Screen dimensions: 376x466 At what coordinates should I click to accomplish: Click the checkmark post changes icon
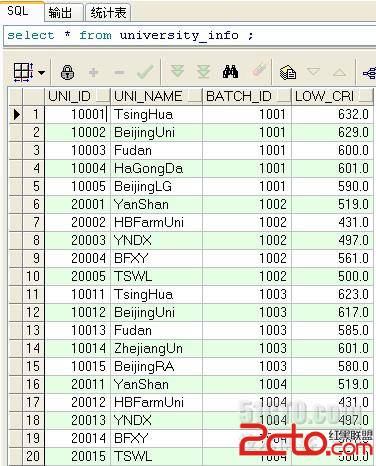coord(145,72)
